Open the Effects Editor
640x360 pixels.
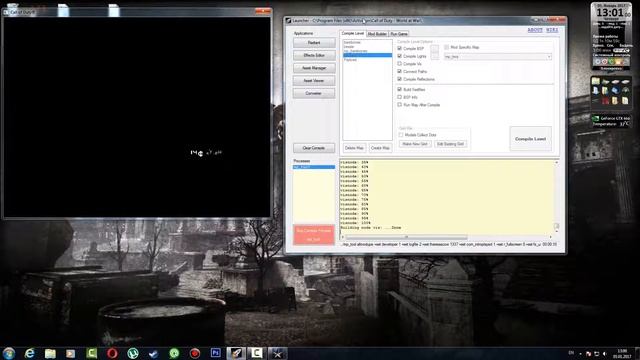pos(314,56)
